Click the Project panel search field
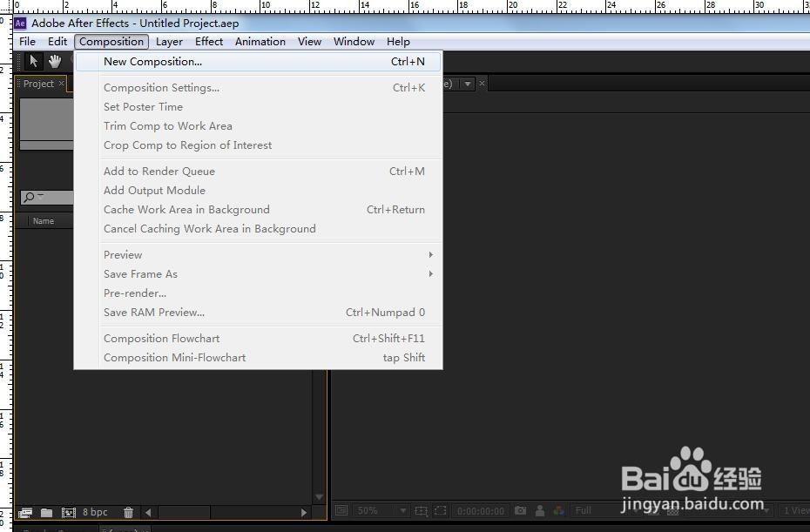This screenshot has height=532, width=810. point(47,198)
